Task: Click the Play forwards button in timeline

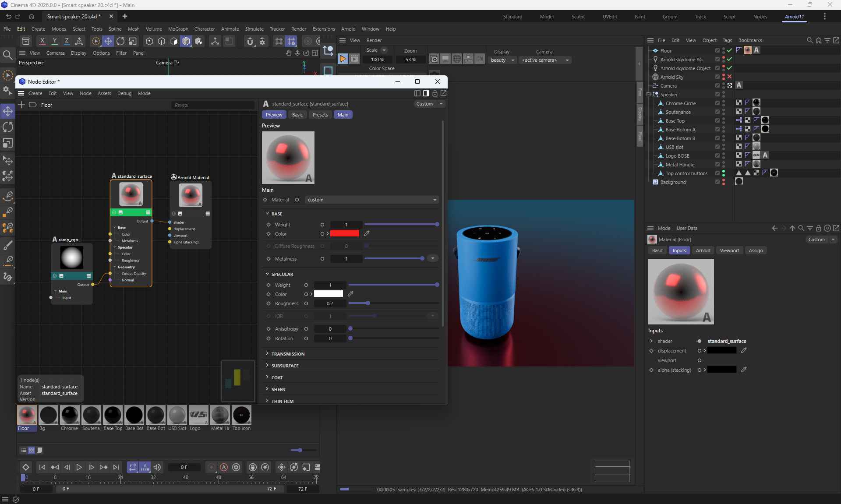Action: (79, 467)
